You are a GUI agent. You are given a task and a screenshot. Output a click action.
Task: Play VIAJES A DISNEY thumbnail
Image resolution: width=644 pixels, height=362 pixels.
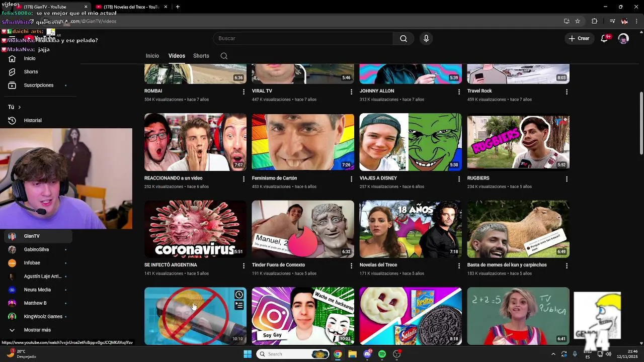(x=411, y=142)
